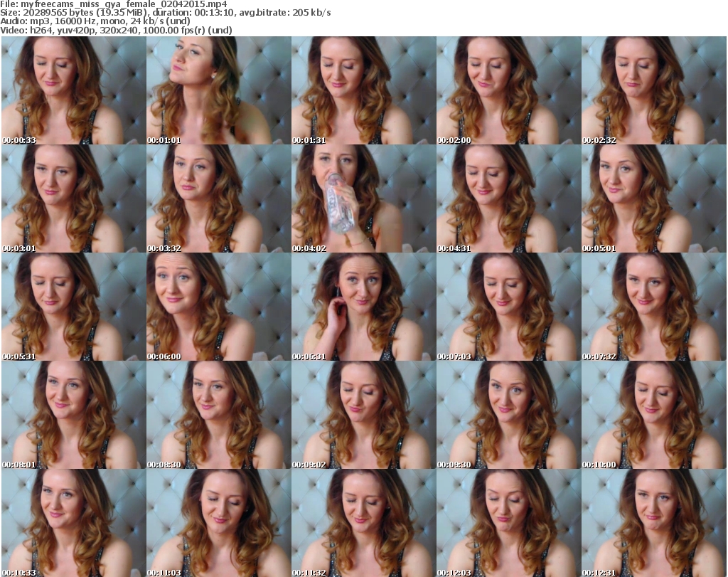Click the frame stamped 00:03:01
Image resolution: width=728 pixels, height=577 pixels.
click(x=73, y=198)
